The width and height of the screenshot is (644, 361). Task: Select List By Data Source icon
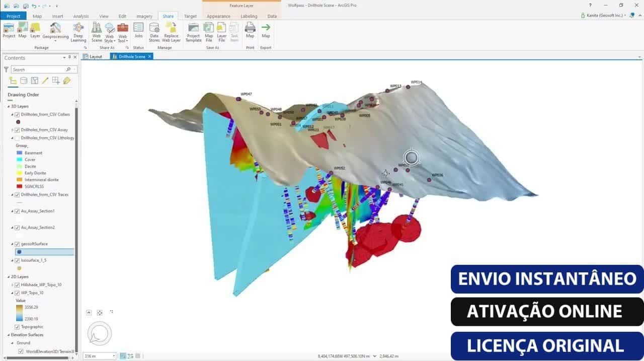24,81
